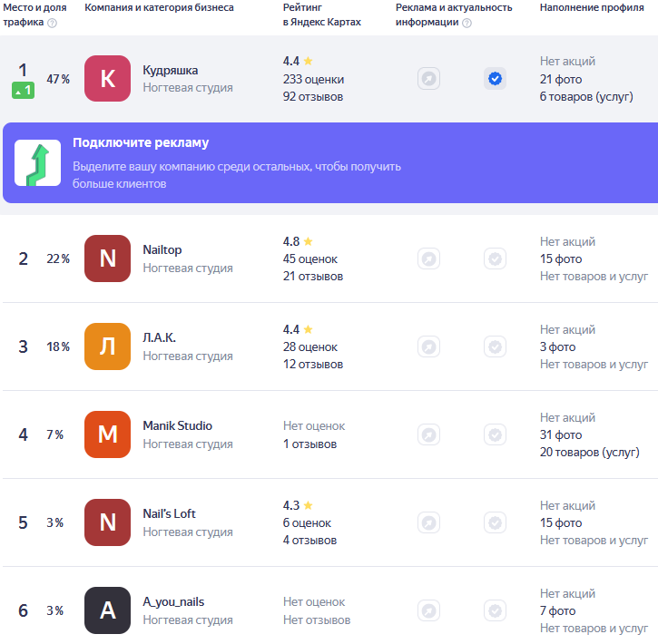658x644 pixels.
Task: Click the 'Компания и категория бизнеса' column header
Action: coord(159,7)
